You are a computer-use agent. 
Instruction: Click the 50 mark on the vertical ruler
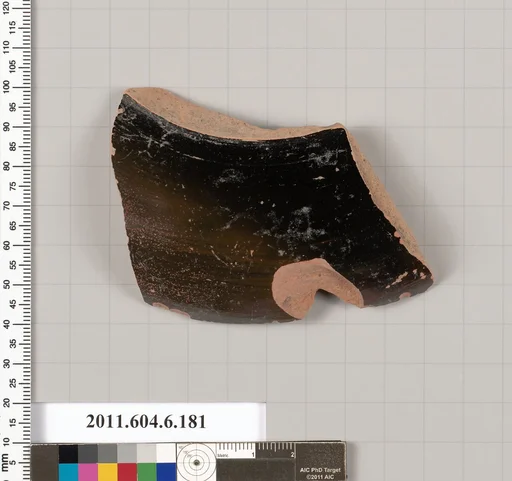pos(6,284)
